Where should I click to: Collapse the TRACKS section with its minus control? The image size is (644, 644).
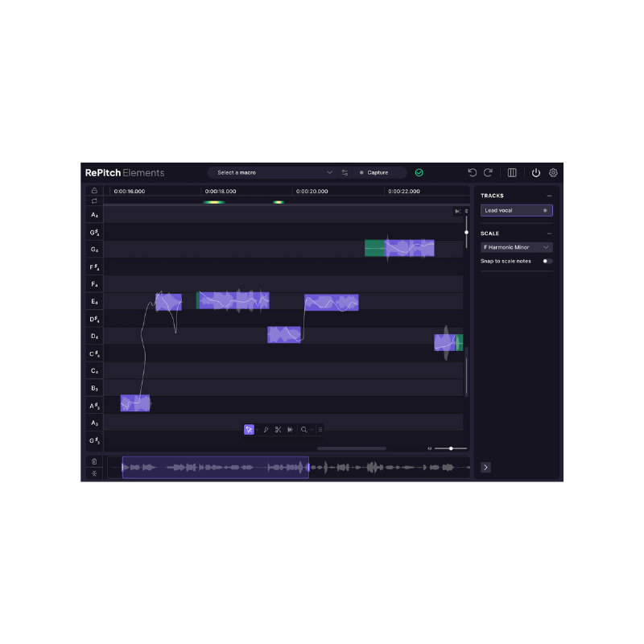(x=550, y=195)
